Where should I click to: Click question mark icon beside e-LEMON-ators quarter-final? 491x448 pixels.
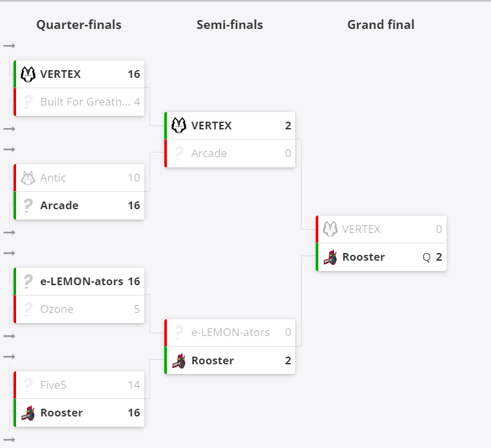click(x=28, y=281)
